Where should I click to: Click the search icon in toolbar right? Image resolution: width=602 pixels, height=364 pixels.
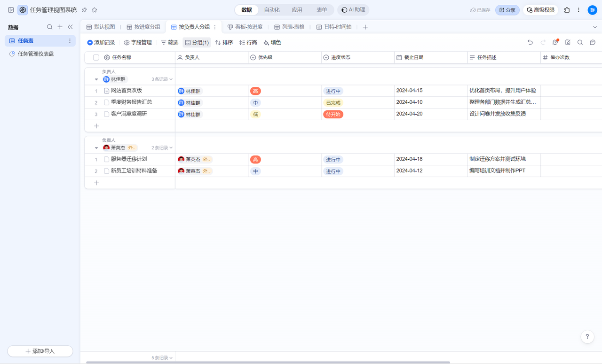[x=580, y=42]
